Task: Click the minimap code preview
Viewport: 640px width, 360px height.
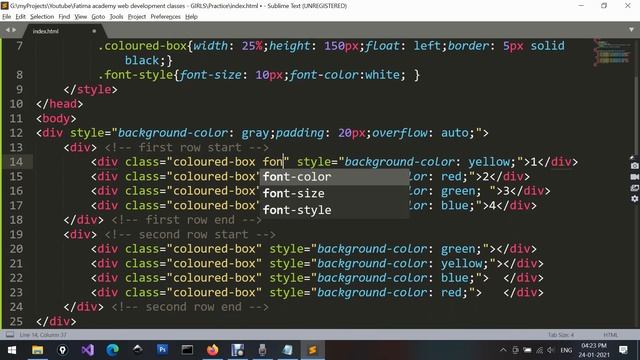Action: (612, 52)
